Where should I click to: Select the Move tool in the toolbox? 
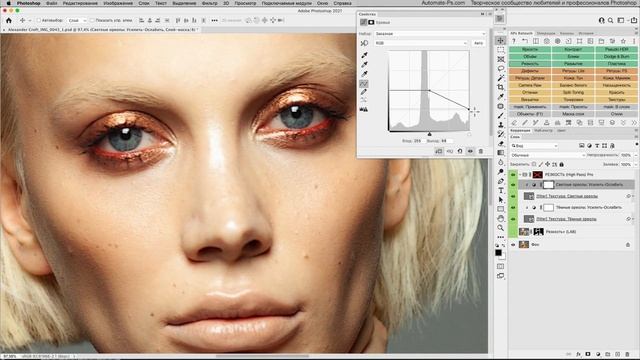click(500, 40)
